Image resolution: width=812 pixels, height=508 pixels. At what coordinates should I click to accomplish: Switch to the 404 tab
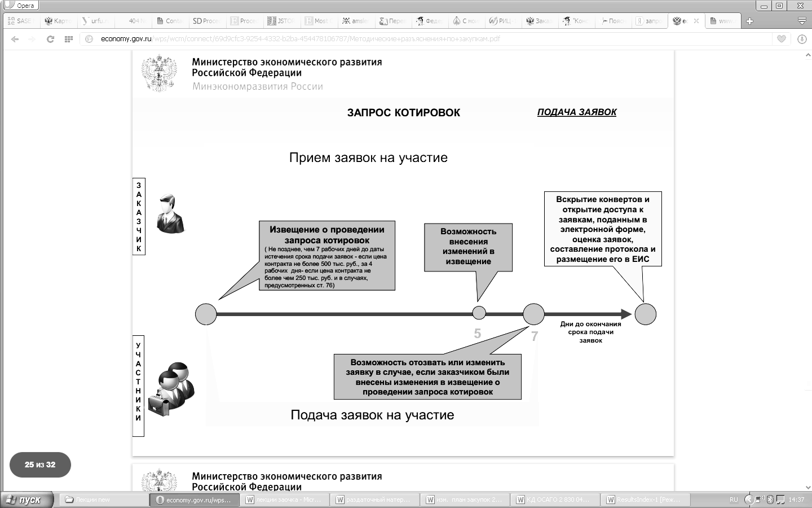coord(132,21)
